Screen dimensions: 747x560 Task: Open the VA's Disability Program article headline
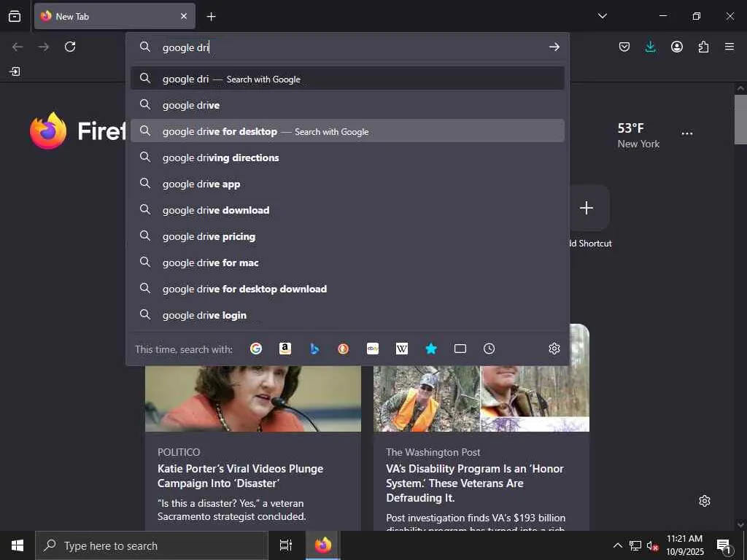coord(474,483)
